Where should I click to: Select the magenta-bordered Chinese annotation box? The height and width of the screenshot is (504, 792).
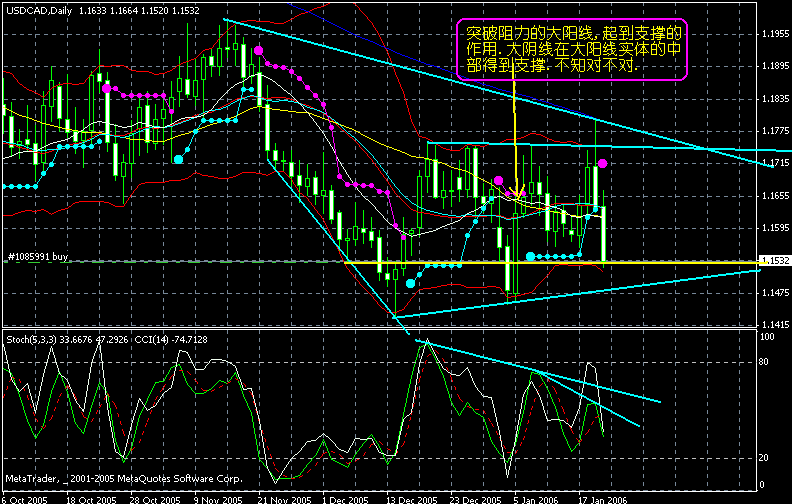[x=571, y=49]
